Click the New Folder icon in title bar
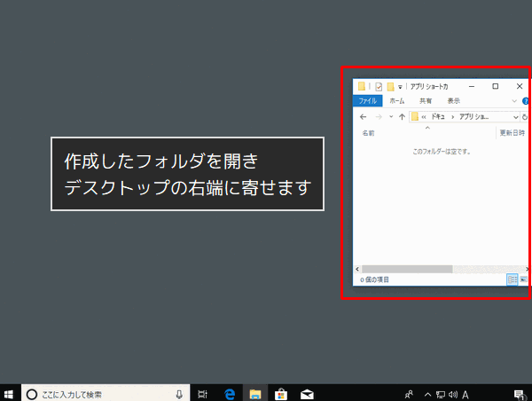The image size is (532, 401). tap(390, 86)
